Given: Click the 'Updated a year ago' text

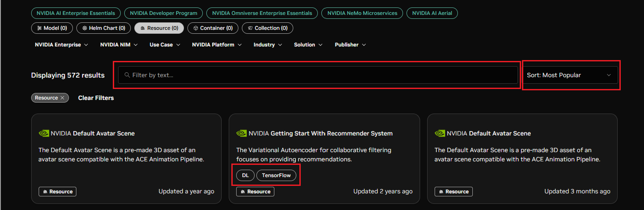Looking at the screenshot, I should pyautogui.click(x=187, y=192).
